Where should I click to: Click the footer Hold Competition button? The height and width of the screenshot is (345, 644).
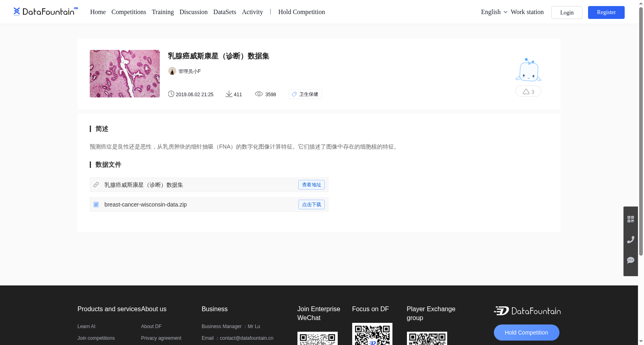pos(526,333)
